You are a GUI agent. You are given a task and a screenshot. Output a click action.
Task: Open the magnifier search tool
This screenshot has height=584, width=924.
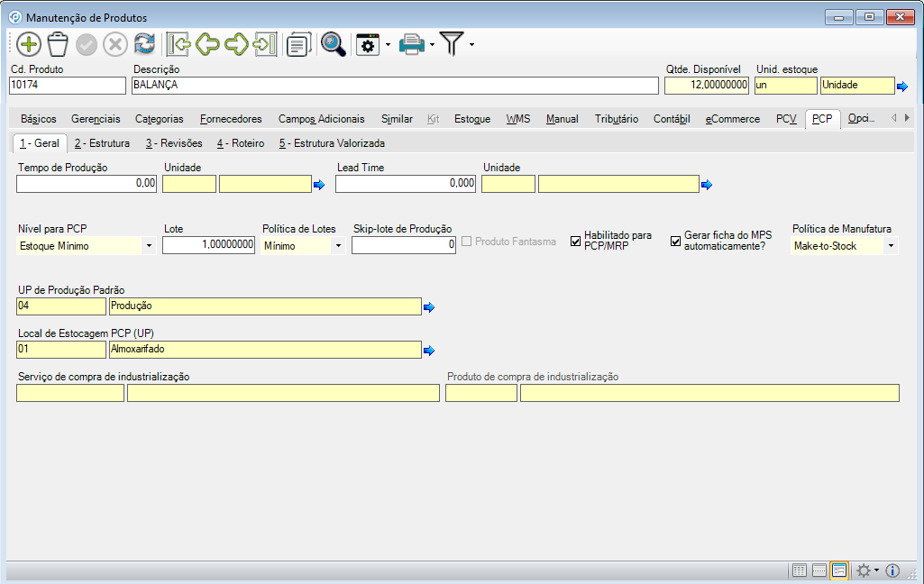tap(333, 44)
